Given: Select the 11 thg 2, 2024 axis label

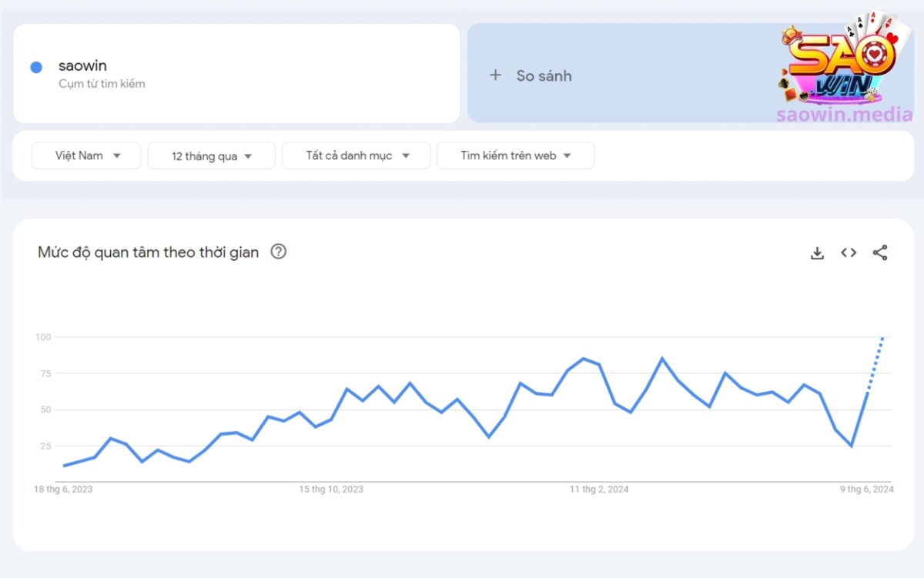Looking at the screenshot, I should (599, 489).
